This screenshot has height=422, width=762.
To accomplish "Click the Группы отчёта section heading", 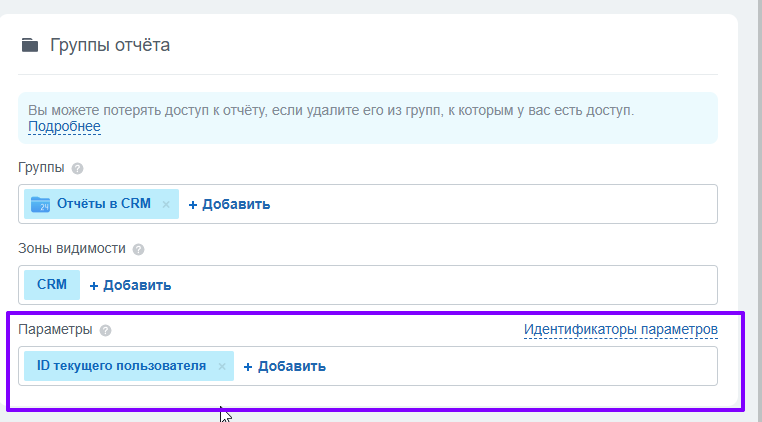I will pyautogui.click(x=110, y=45).
